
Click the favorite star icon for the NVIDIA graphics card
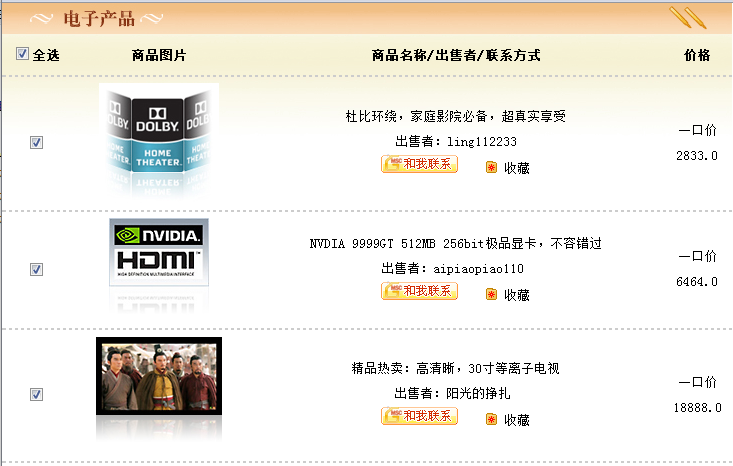(x=491, y=294)
